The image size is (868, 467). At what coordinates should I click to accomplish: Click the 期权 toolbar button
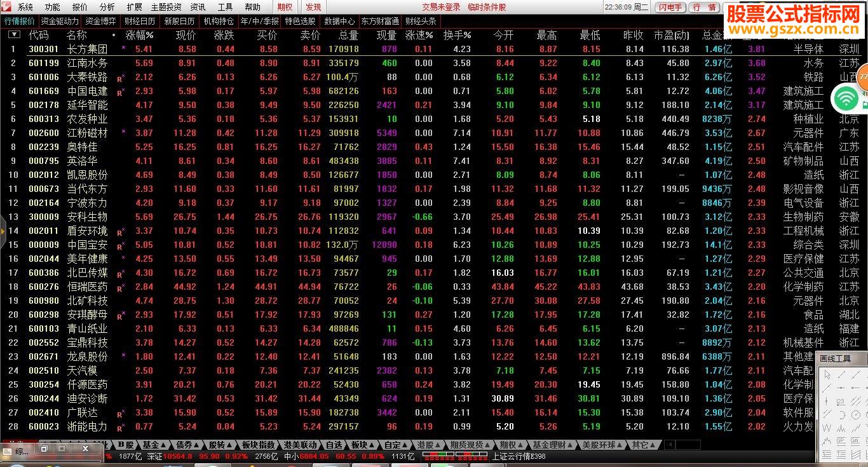point(285,7)
